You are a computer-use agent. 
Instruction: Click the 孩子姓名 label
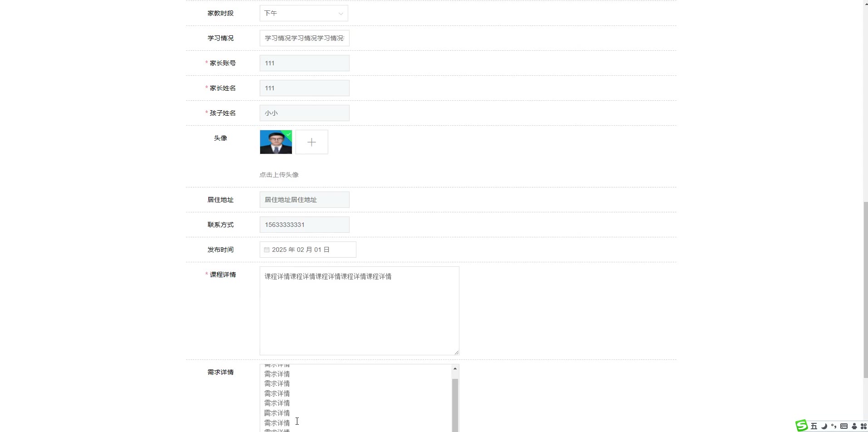[223, 113]
